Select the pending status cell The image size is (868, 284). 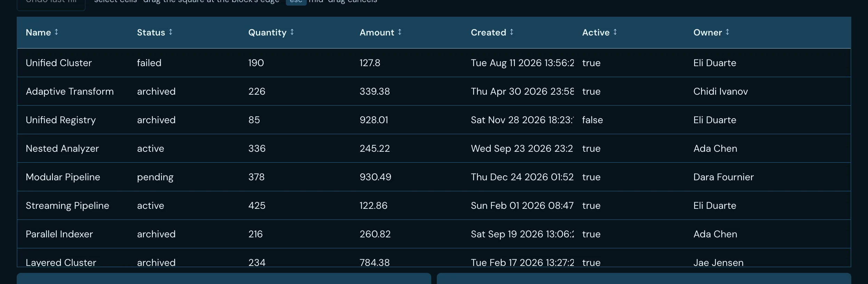coord(184,177)
